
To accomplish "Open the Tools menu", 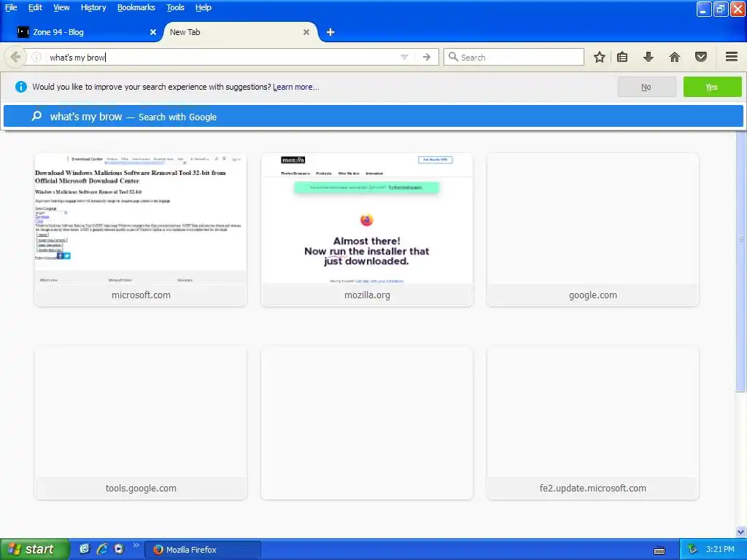I will tap(175, 7).
